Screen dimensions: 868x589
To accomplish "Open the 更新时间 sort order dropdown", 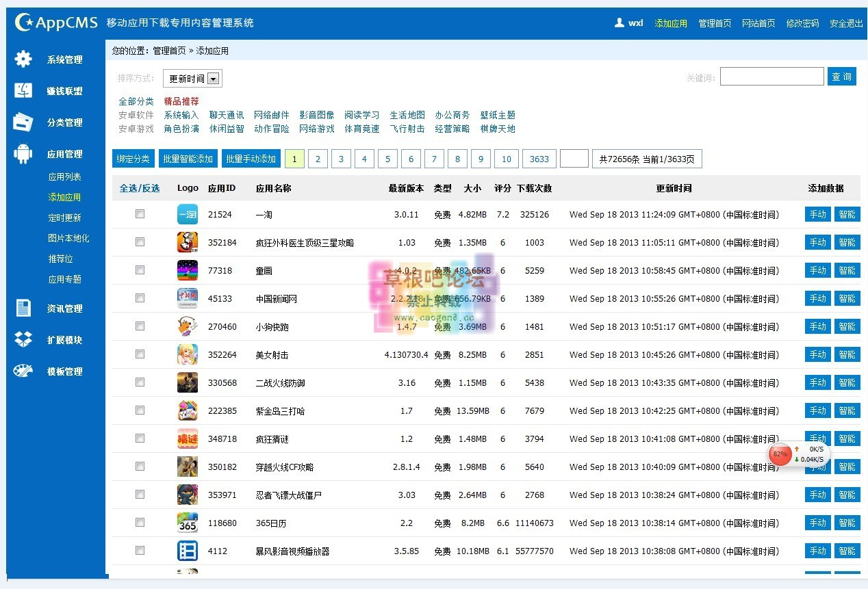I will 192,79.
